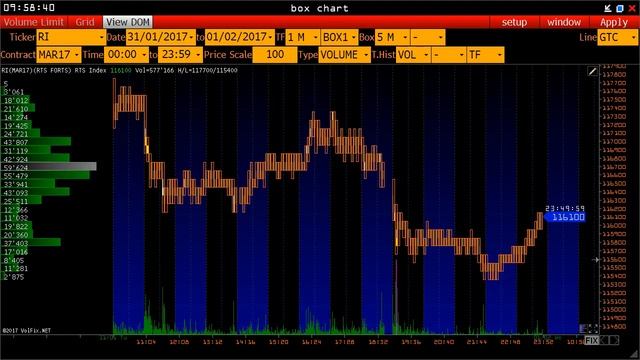Viewport: 640px width, 360px height.
Task: Toggle the FIX scale button
Action: tap(591, 340)
